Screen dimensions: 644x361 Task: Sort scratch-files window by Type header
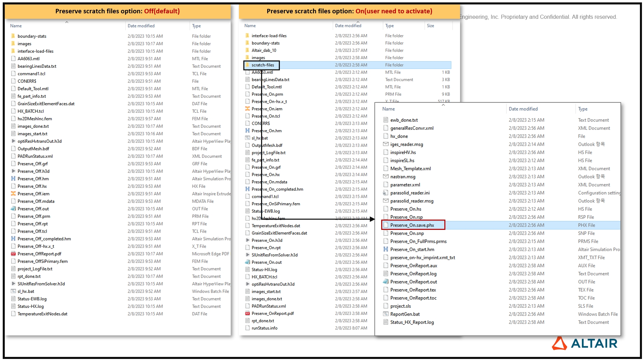tap(583, 109)
